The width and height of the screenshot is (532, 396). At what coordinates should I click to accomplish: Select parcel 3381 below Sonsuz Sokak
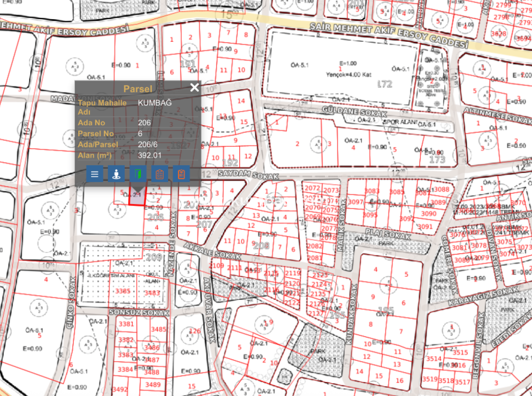(126, 324)
